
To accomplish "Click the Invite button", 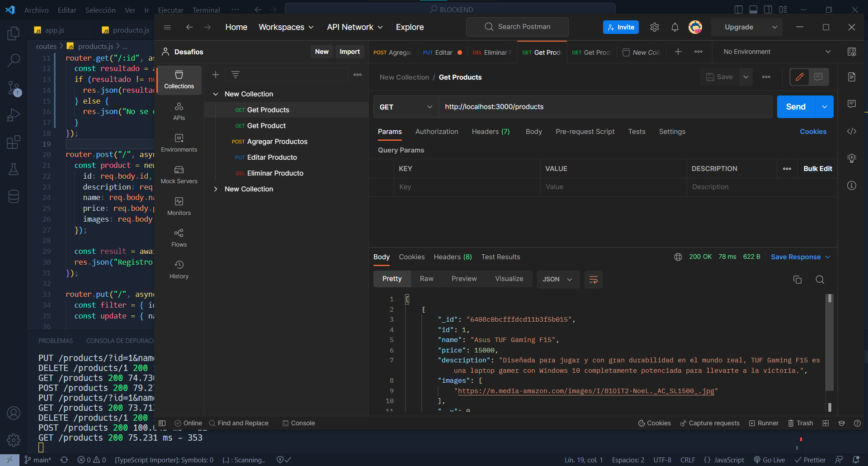I will [x=621, y=27].
